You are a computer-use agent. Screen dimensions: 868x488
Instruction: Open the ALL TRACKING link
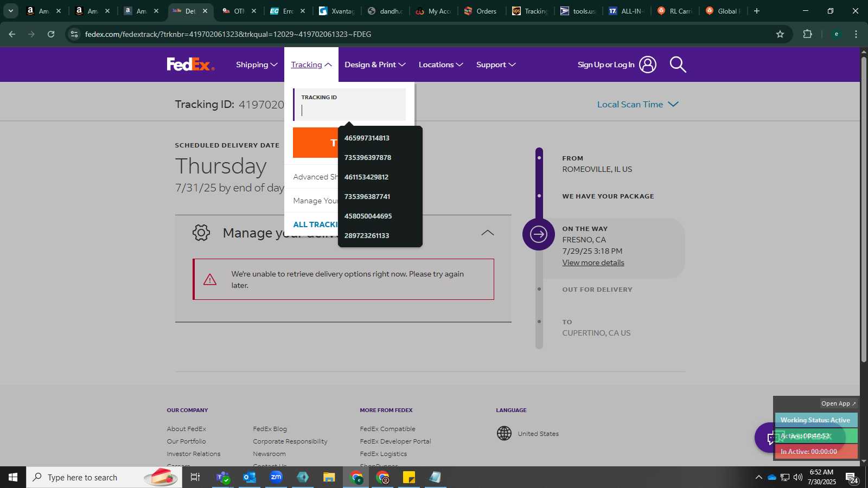316,224
